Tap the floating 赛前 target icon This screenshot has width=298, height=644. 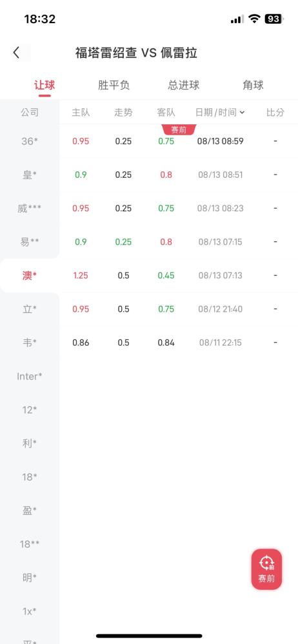(267, 569)
